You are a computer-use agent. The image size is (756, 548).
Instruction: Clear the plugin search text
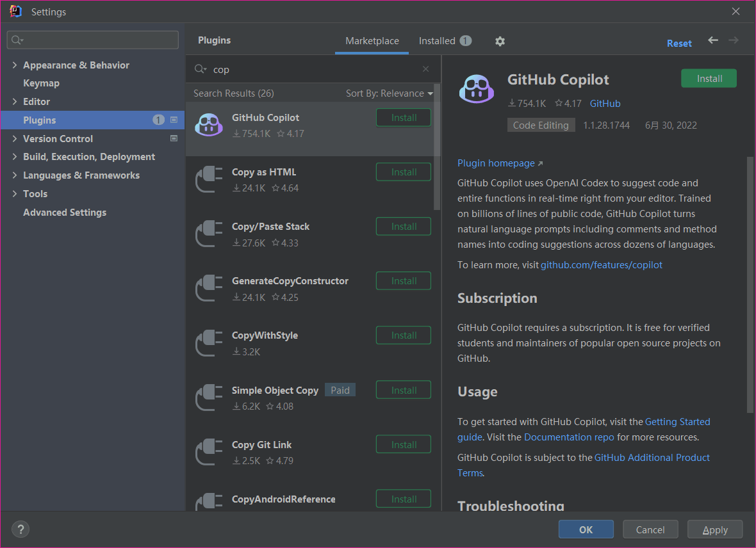tap(426, 69)
